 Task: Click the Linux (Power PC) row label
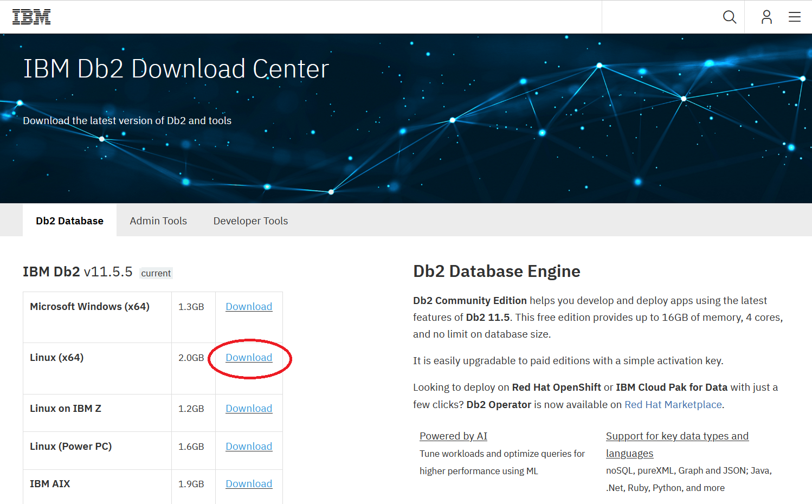point(70,446)
